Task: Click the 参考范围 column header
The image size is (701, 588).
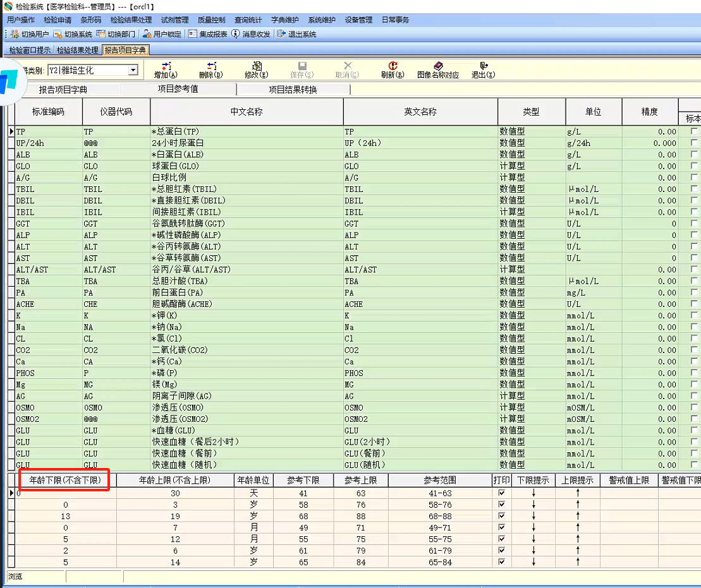Action: click(440, 481)
